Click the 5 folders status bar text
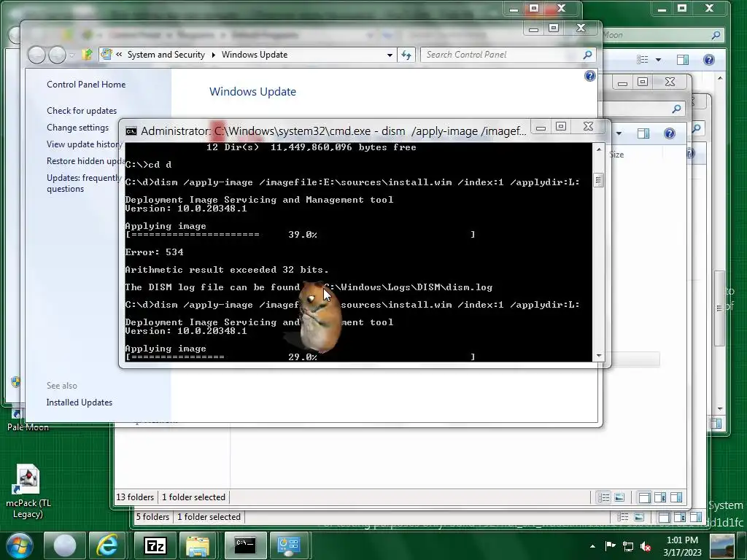The width and height of the screenshot is (747, 560). pyautogui.click(x=152, y=517)
